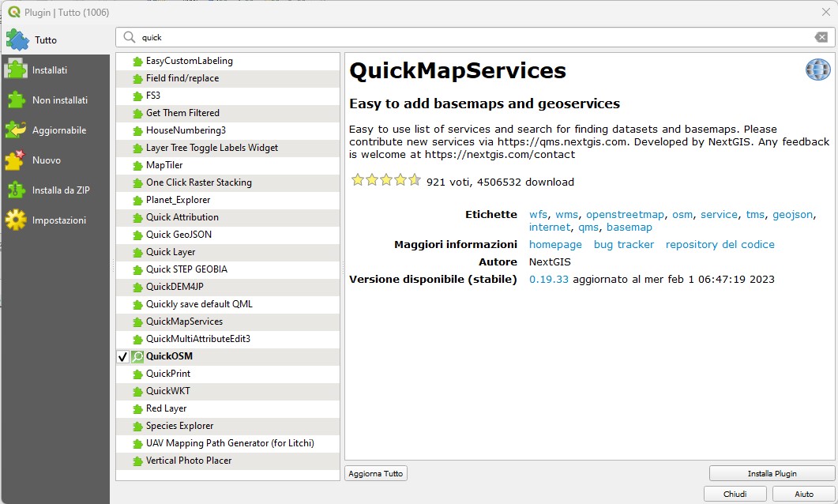This screenshot has height=504, width=838.
Task: Clear the search field with the X icon
Action: pos(821,37)
